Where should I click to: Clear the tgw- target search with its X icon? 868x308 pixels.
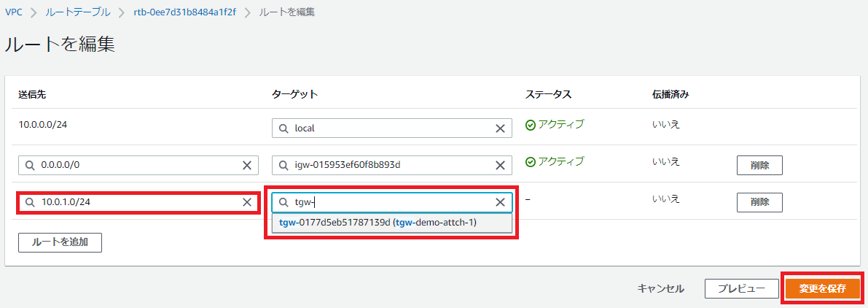(500, 202)
